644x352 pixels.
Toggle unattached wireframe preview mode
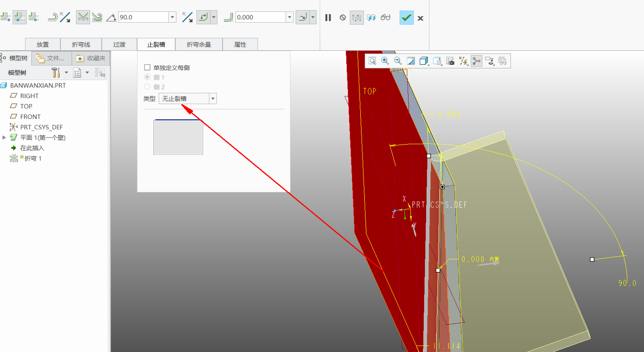coord(357,18)
